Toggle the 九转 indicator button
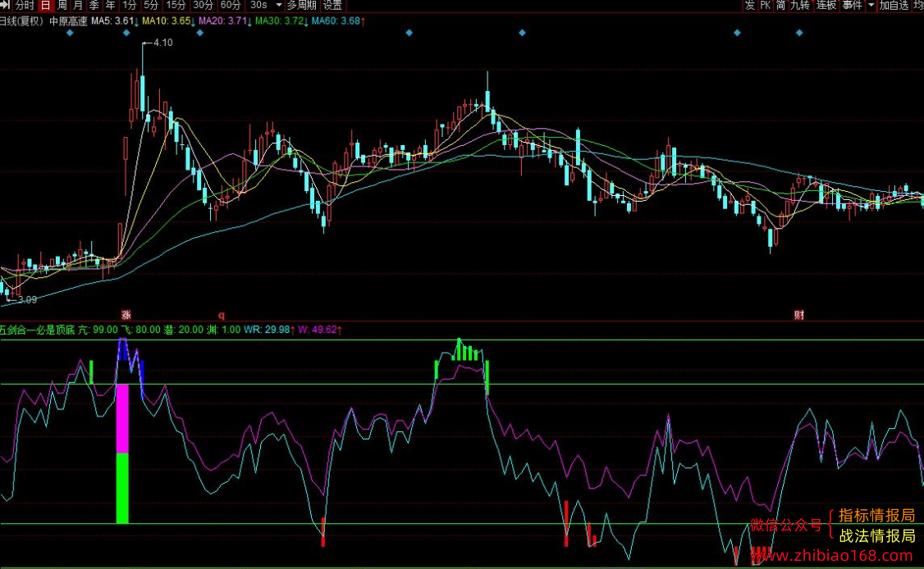The width and height of the screenshot is (924, 569). point(799,5)
